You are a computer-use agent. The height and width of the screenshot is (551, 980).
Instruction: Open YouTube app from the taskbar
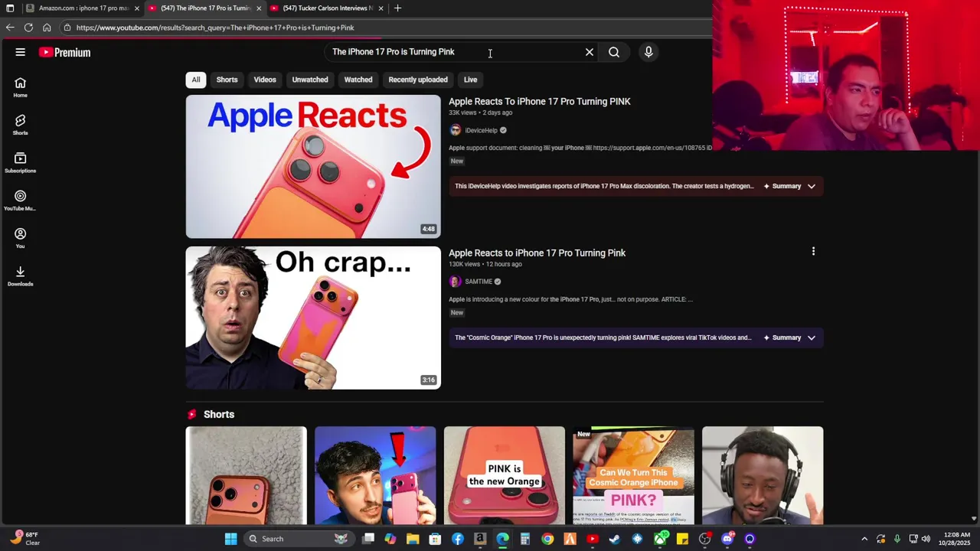click(592, 539)
